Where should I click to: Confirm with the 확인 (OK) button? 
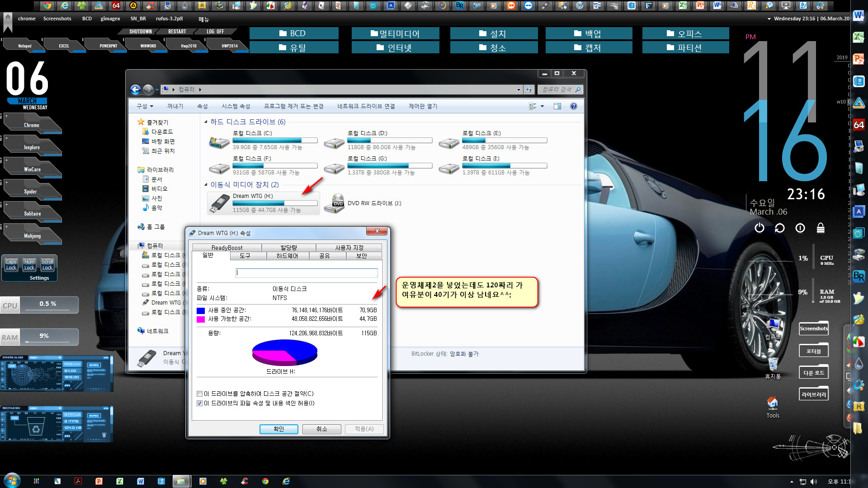pos(278,429)
